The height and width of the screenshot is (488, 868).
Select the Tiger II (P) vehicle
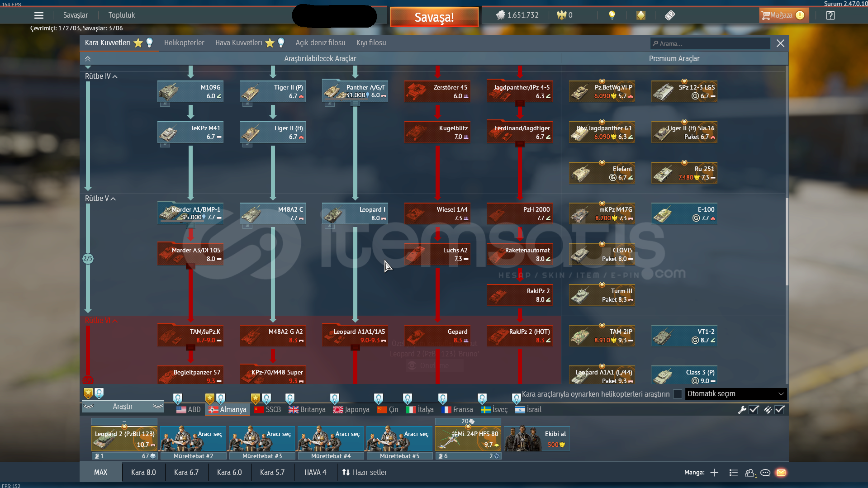(273, 91)
